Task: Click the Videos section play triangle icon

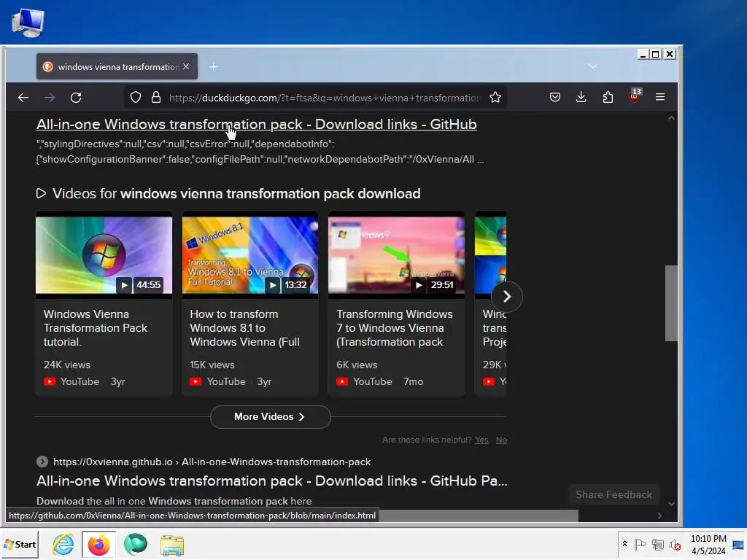Action: 41,193
